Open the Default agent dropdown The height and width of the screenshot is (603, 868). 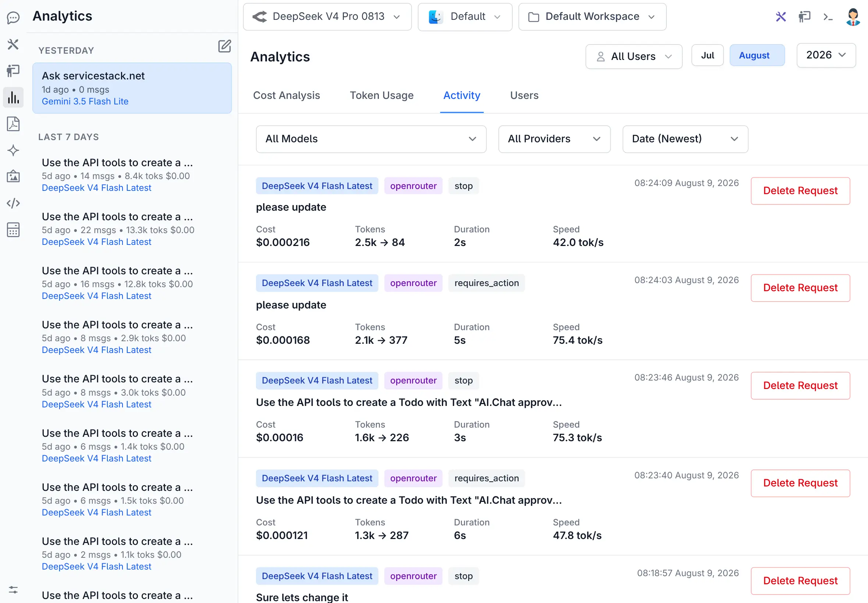465,17
